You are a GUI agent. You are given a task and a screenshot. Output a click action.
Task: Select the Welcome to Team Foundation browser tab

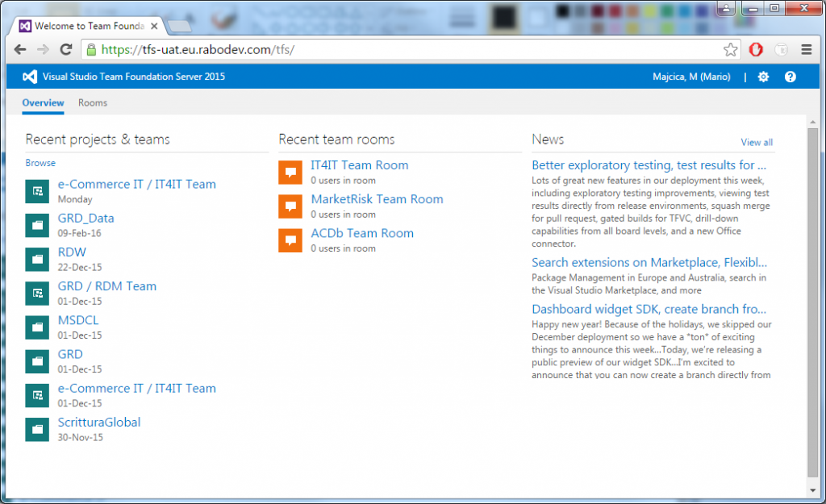[87, 26]
